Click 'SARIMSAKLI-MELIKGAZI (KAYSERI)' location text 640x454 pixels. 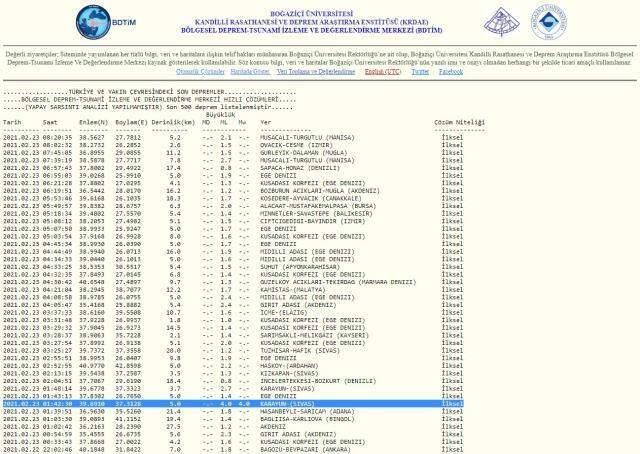coord(315,335)
